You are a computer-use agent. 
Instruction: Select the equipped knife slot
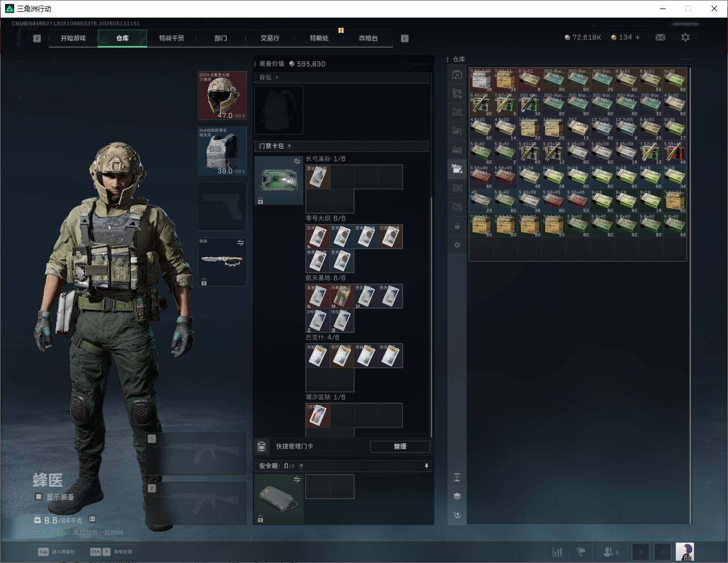click(x=222, y=262)
